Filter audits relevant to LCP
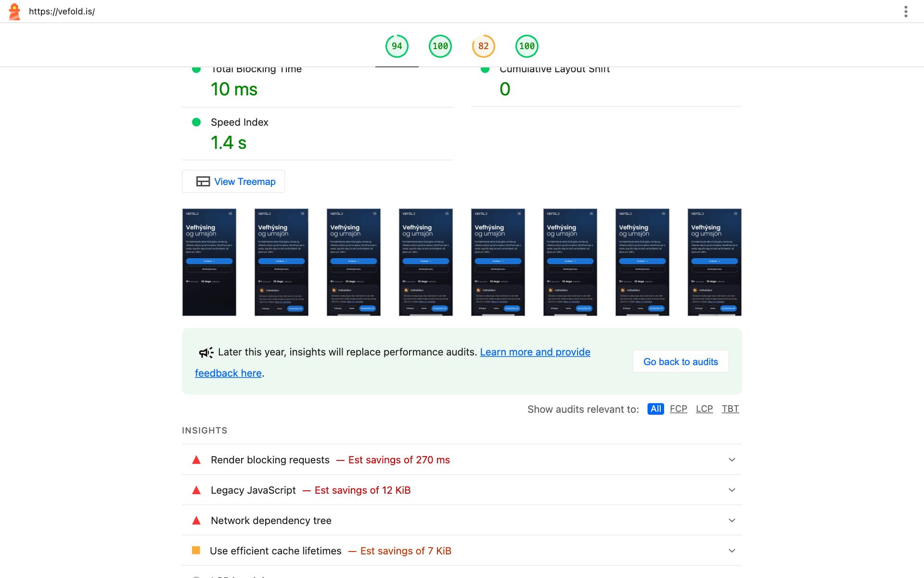924x578 pixels. pyautogui.click(x=705, y=409)
